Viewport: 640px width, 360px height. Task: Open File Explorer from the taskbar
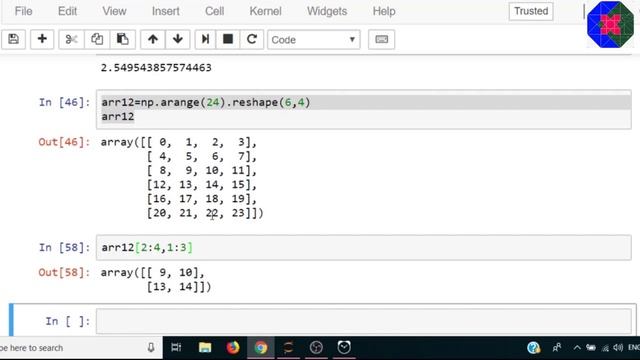[x=205, y=348]
